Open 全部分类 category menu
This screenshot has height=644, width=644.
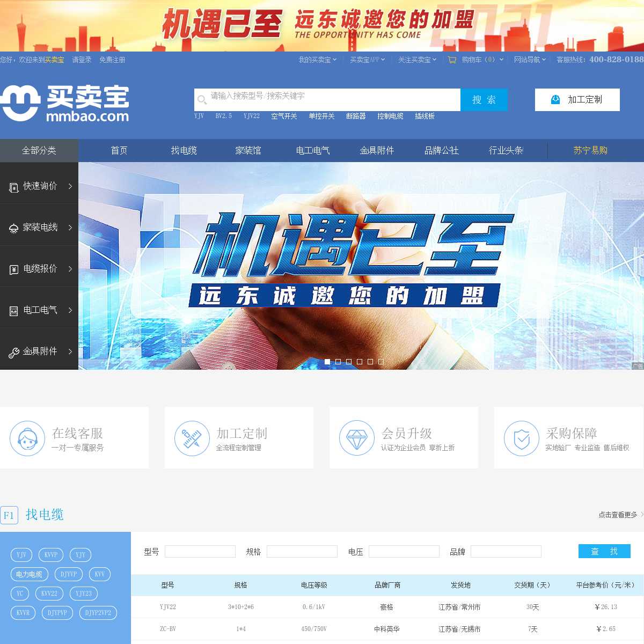39,150
